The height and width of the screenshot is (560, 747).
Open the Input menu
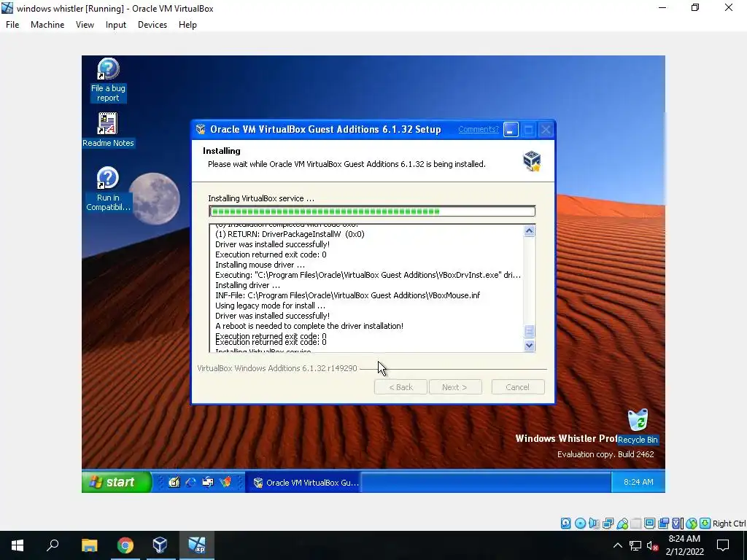click(x=116, y=25)
